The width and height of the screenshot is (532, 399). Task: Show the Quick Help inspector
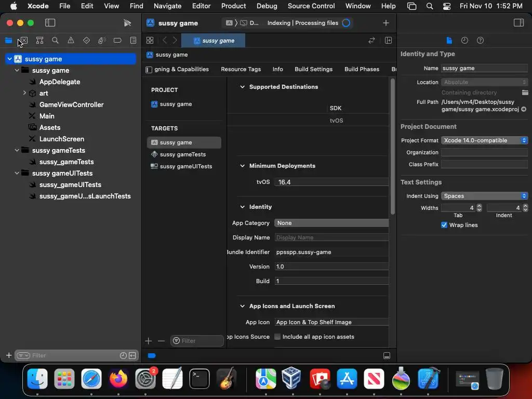[480, 41]
